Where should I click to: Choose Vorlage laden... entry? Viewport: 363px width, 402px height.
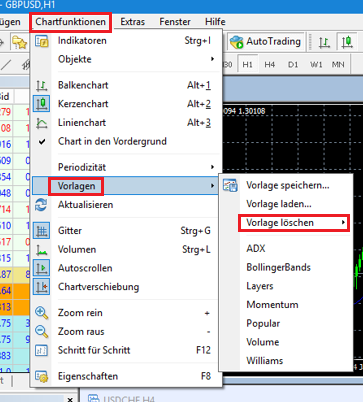point(286,204)
